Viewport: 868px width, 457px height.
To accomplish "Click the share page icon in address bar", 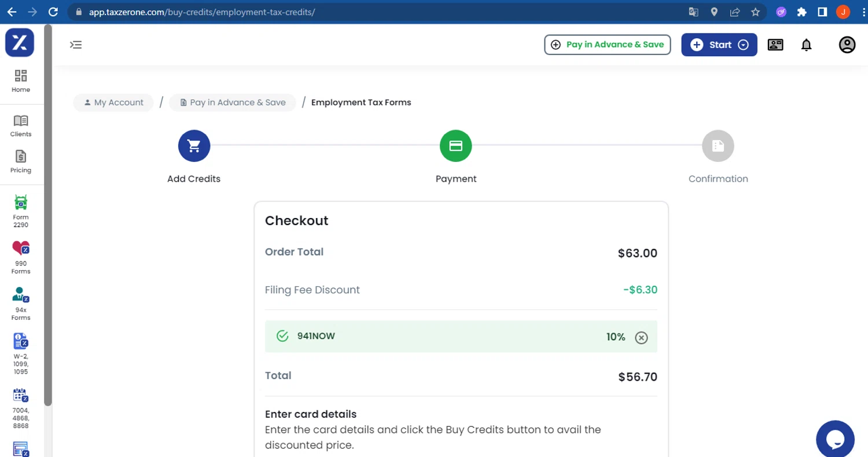I will [735, 12].
